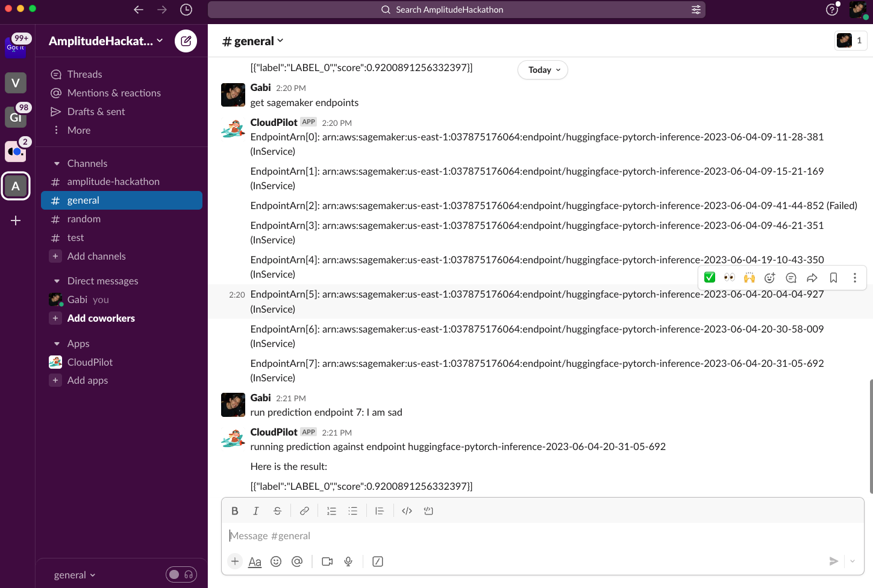The width and height of the screenshot is (873, 588).
Task: Go forward with the right arrow
Action: (x=162, y=10)
